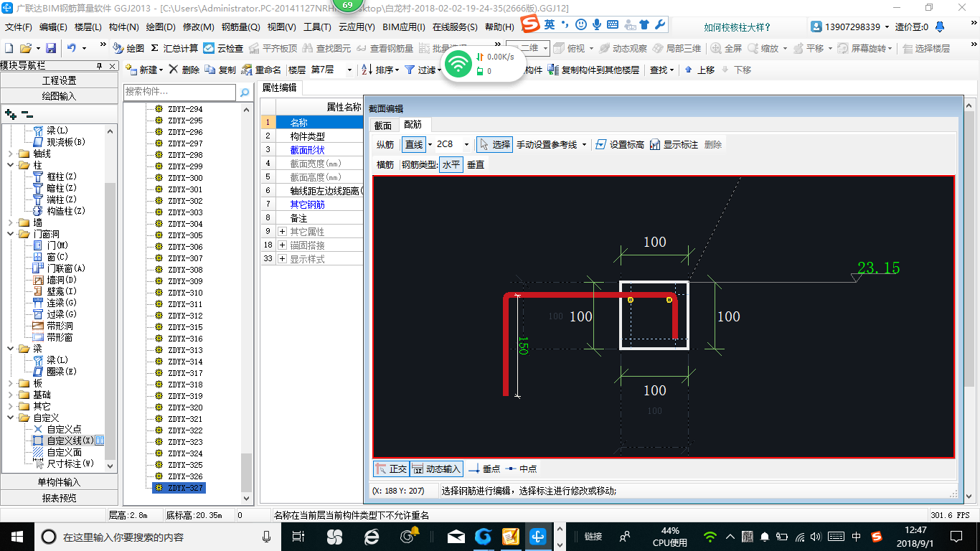Open the Mail app in the taskbar

456,536
